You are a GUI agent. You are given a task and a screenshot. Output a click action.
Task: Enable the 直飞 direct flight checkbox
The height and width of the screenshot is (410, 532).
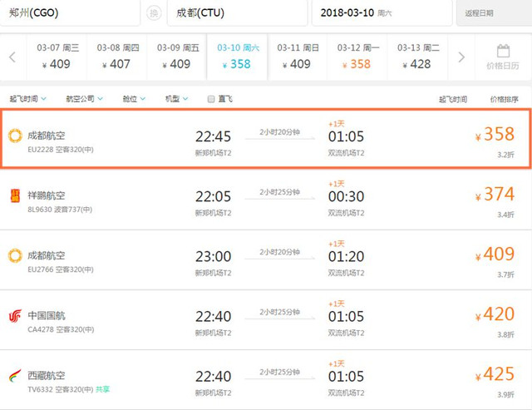210,99
